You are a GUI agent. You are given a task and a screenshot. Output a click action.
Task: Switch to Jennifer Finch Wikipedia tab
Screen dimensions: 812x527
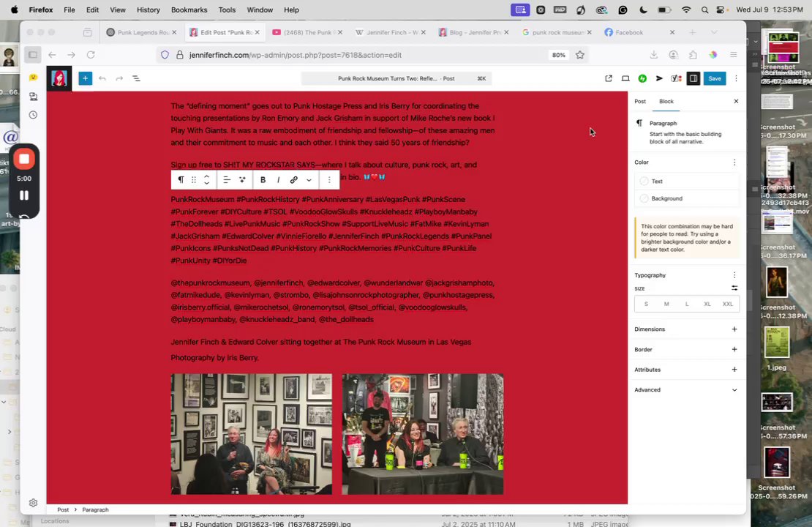click(x=391, y=32)
